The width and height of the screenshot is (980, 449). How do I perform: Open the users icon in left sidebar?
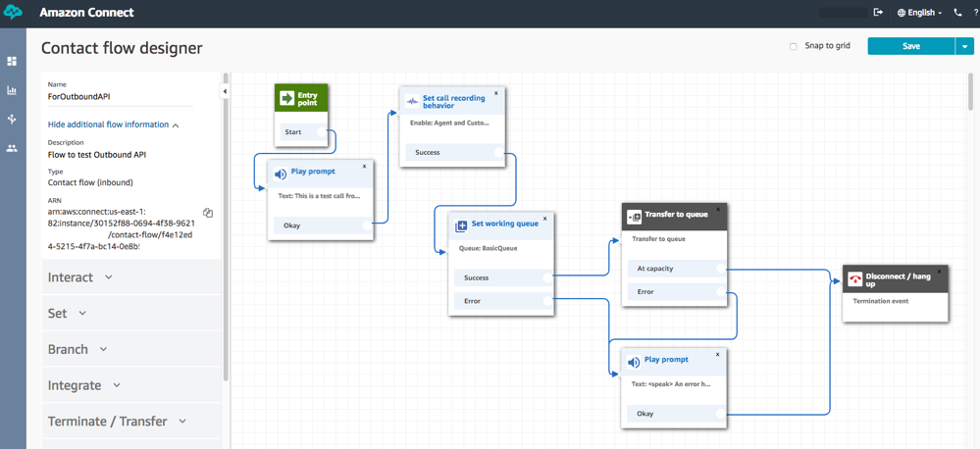click(x=12, y=148)
